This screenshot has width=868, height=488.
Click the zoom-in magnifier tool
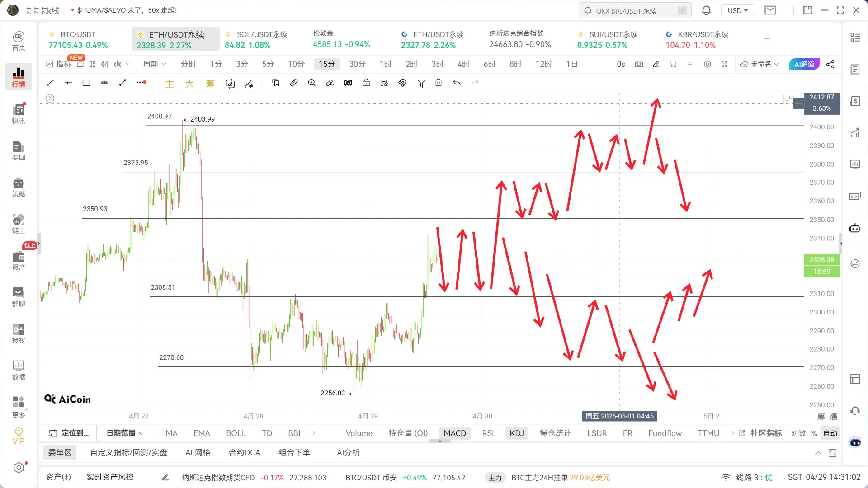312,83
